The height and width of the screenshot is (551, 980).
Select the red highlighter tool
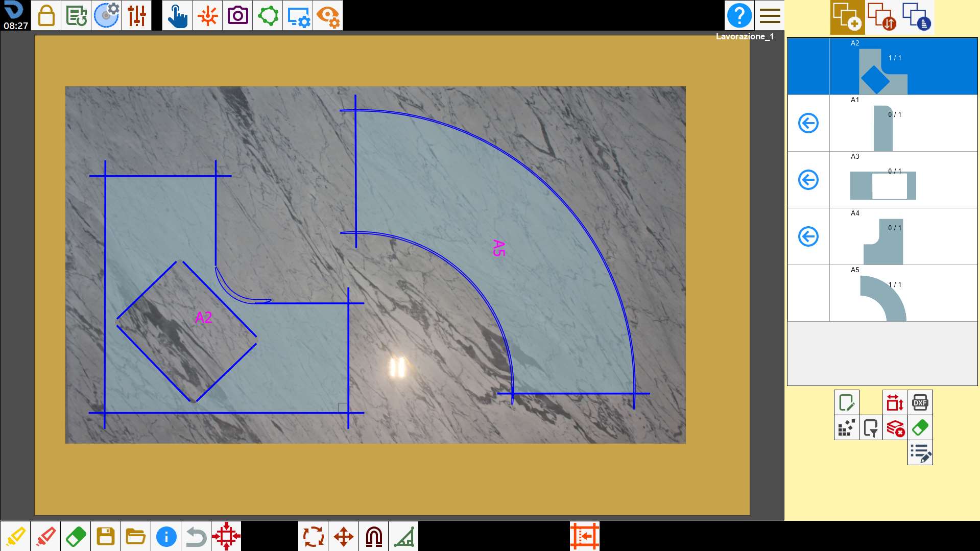45,536
